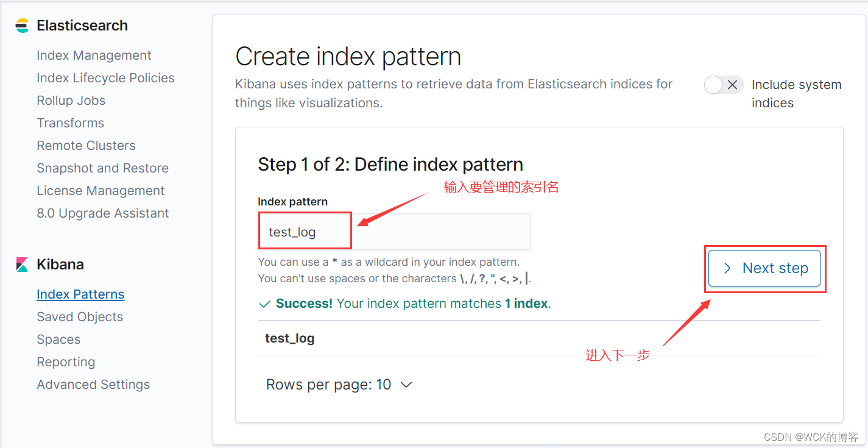Go to Saved Objects
868x448 pixels.
tap(80, 317)
